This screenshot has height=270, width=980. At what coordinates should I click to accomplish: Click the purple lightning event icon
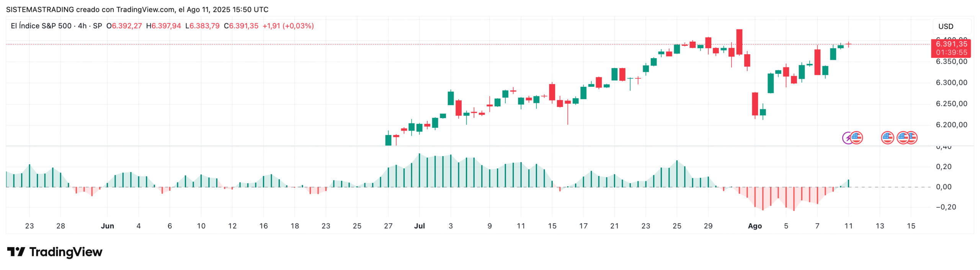pyautogui.click(x=847, y=138)
